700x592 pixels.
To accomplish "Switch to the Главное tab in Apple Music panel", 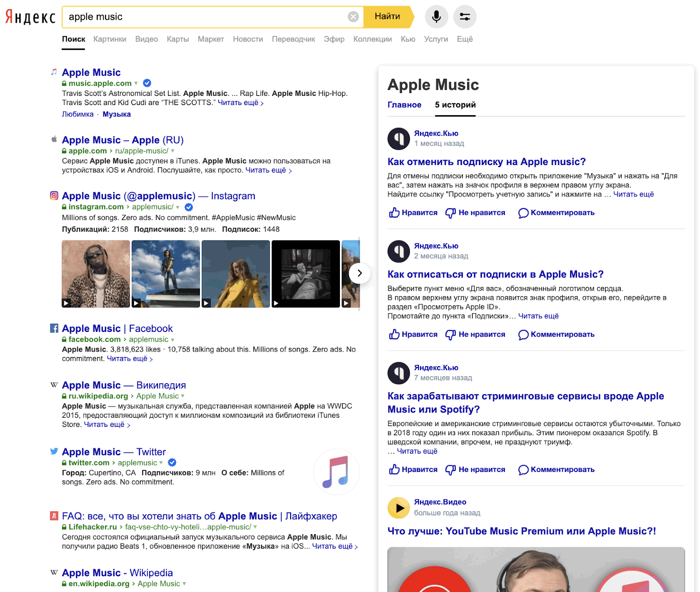I will [404, 105].
